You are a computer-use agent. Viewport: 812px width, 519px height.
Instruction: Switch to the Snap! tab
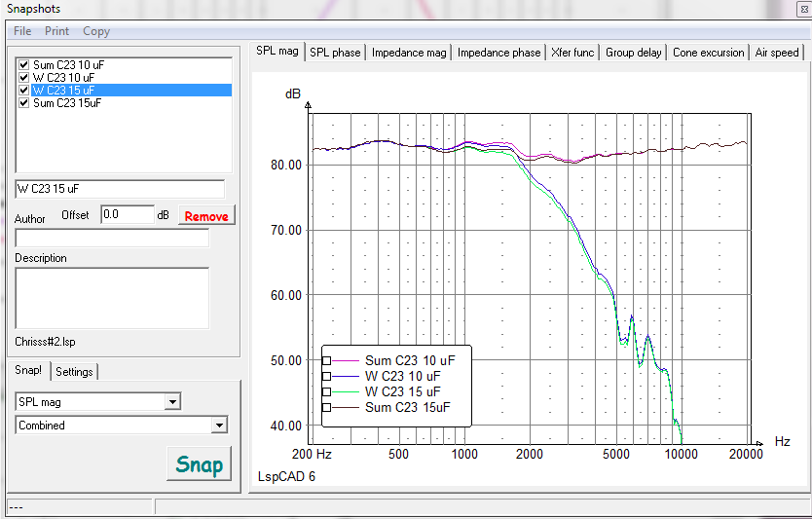tap(28, 370)
